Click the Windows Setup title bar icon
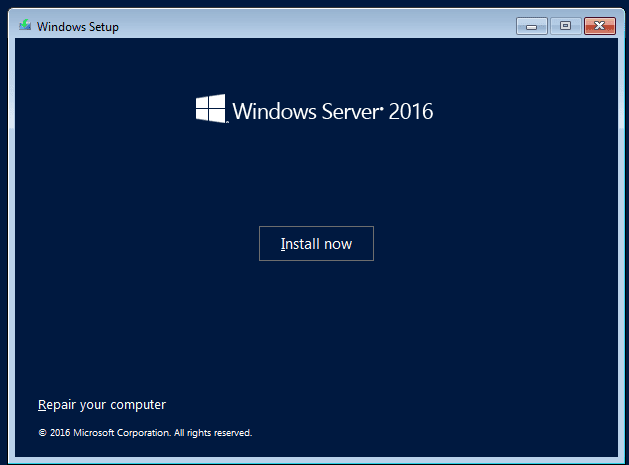 tap(25, 26)
